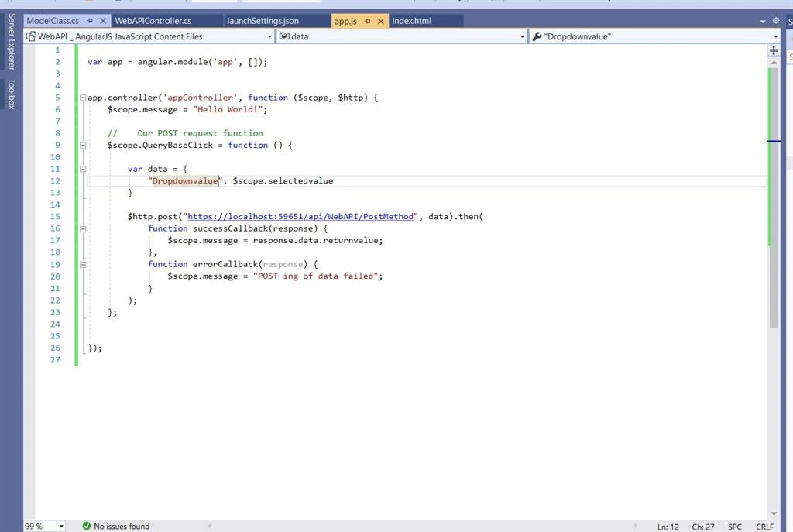The height and width of the screenshot is (532, 793).
Task: Click the vertical scrollbar thumb
Action: [x=774, y=197]
